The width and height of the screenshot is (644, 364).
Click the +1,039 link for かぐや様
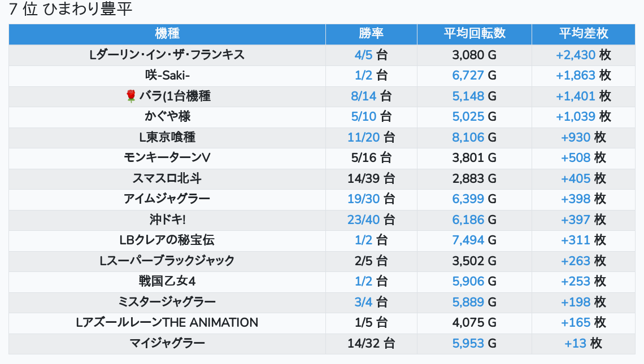[x=576, y=117]
